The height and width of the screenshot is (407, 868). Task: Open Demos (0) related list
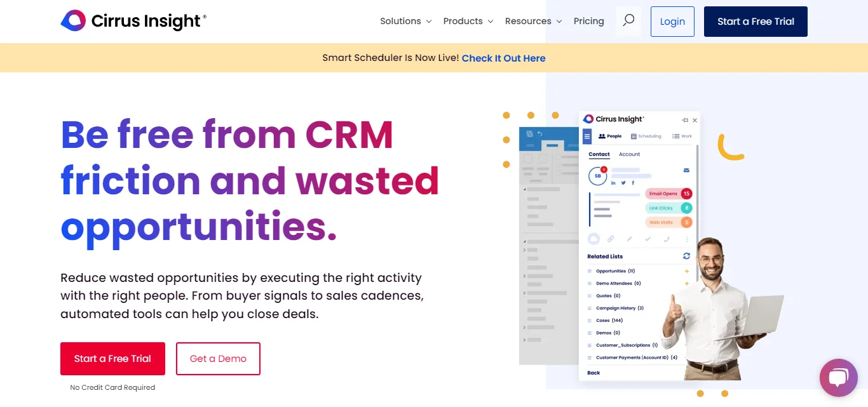(608, 333)
